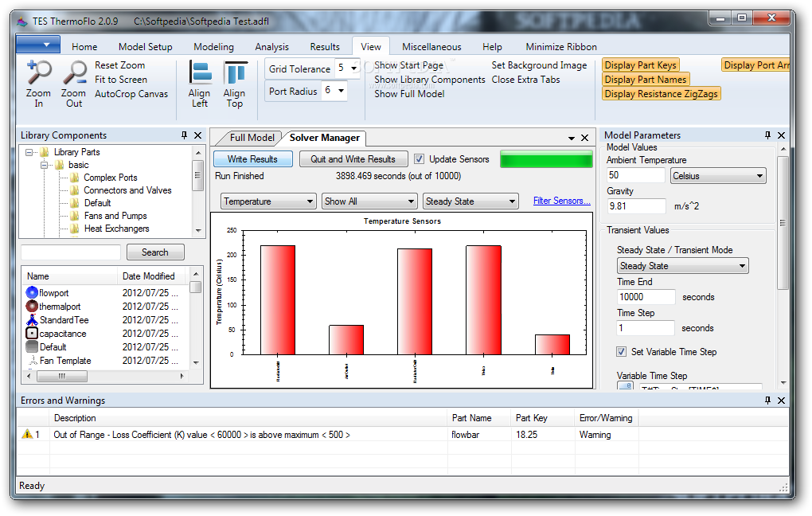Screen dimensions: 812x516
Task: Click the Align Top icon
Action: tap(235, 72)
